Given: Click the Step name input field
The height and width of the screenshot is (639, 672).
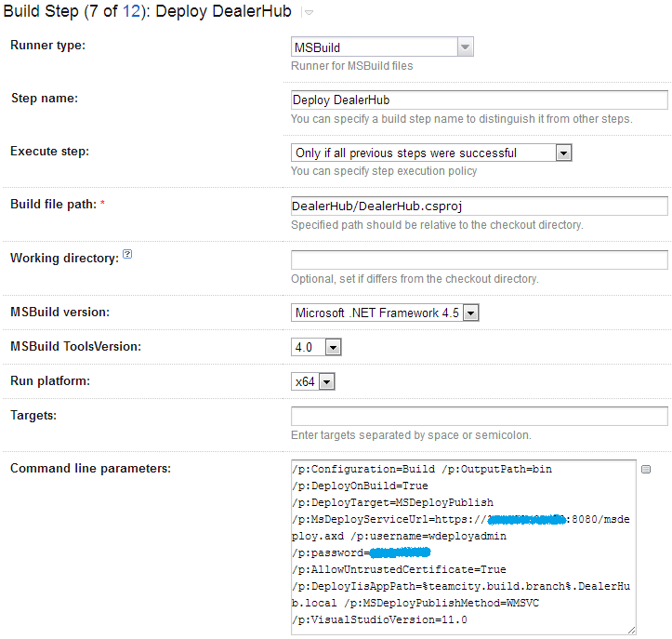Looking at the screenshot, I should tap(480, 100).
